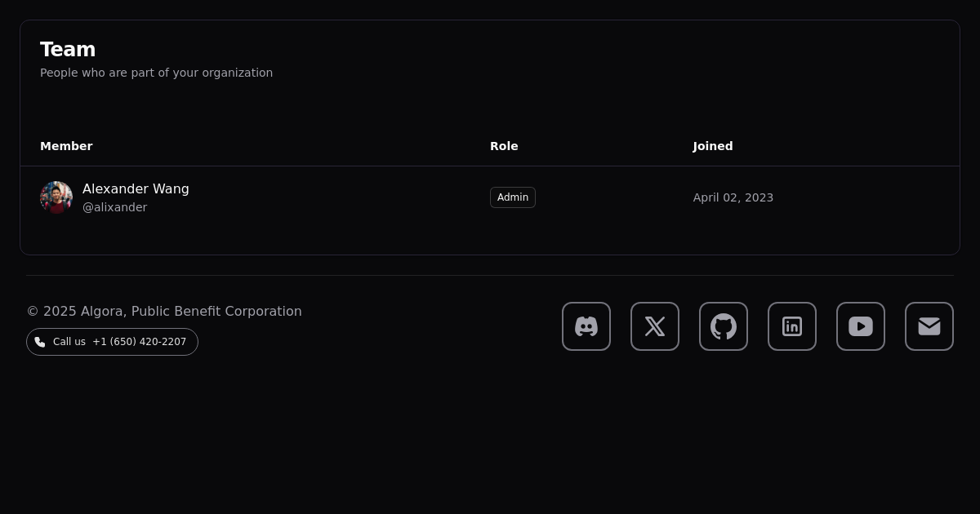This screenshot has width=980, height=514.
Task: Go to the LinkedIn page icon
Action: [792, 326]
